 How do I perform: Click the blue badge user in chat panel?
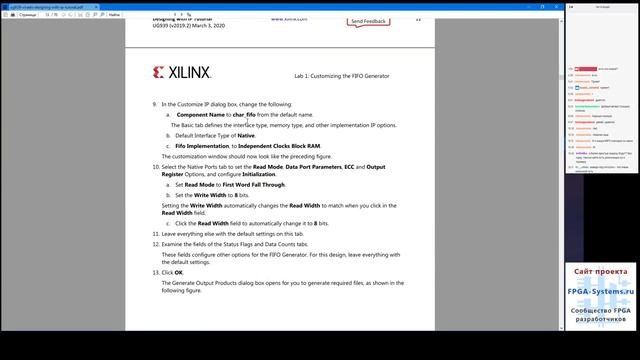588,88
